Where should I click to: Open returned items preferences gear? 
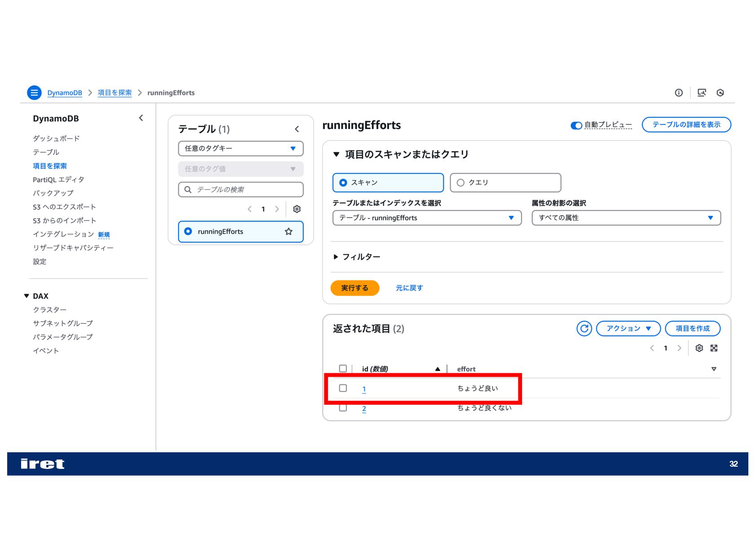coord(699,348)
